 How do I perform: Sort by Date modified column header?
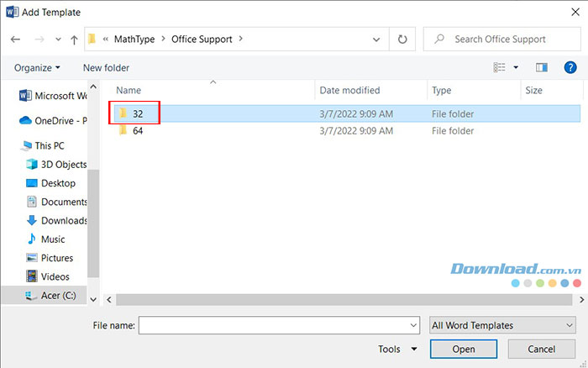(x=349, y=90)
